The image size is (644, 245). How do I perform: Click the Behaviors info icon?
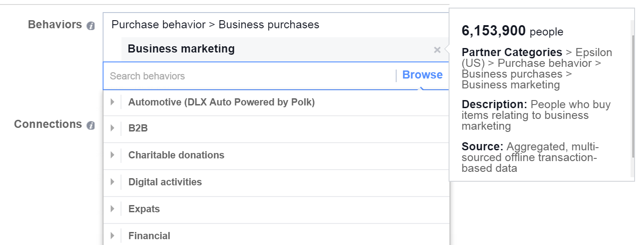click(x=91, y=26)
